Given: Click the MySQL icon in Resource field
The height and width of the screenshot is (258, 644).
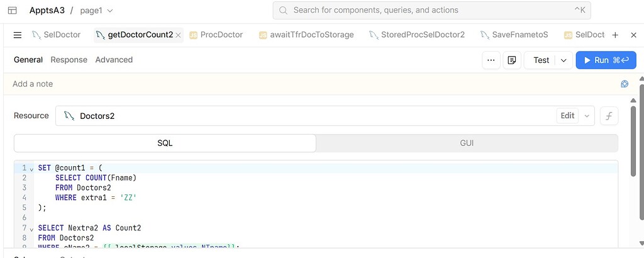Looking at the screenshot, I should 69,116.
